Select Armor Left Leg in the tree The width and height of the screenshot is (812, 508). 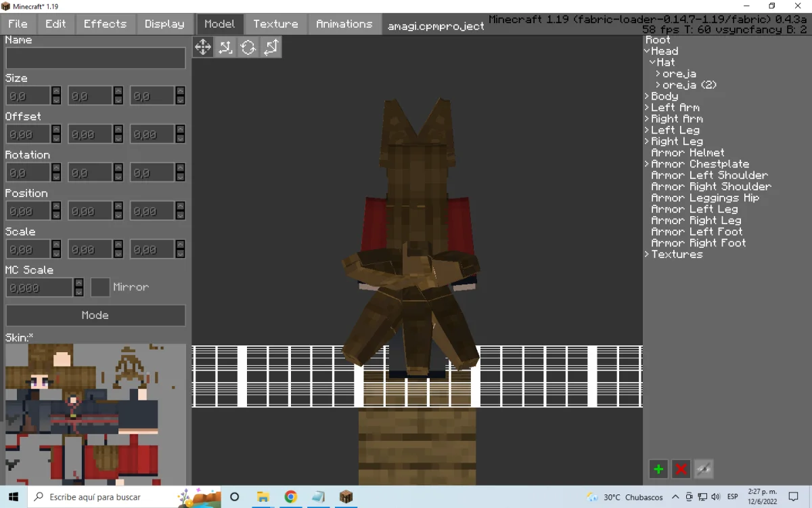pos(694,209)
